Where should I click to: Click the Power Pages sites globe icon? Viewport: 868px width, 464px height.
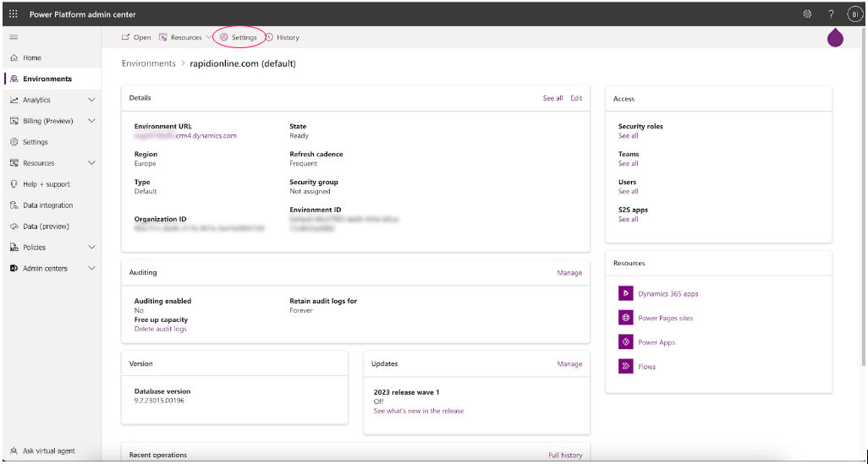click(x=625, y=318)
